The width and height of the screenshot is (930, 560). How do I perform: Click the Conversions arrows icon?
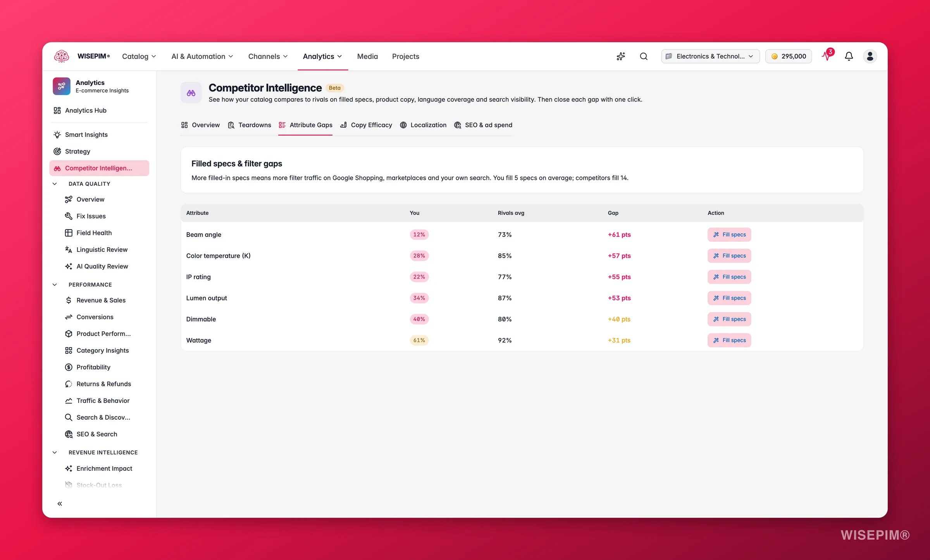point(69,317)
